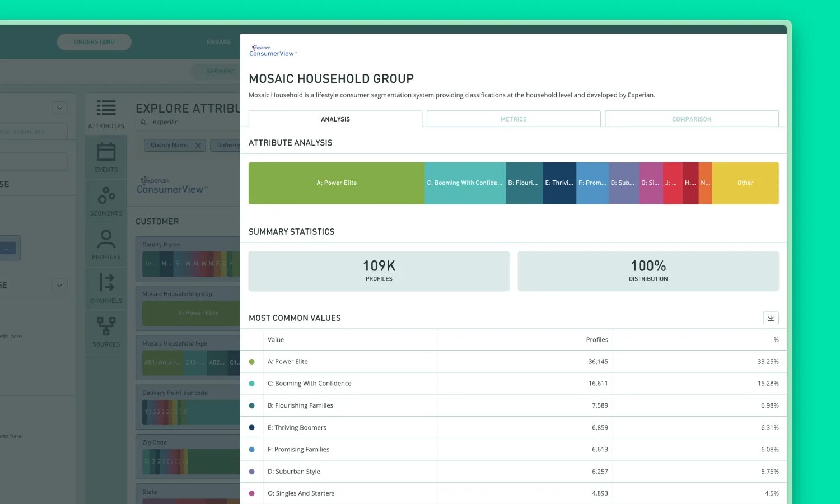Open the Zip Code attribute card
Screen dimensions: 840x504
188,456
